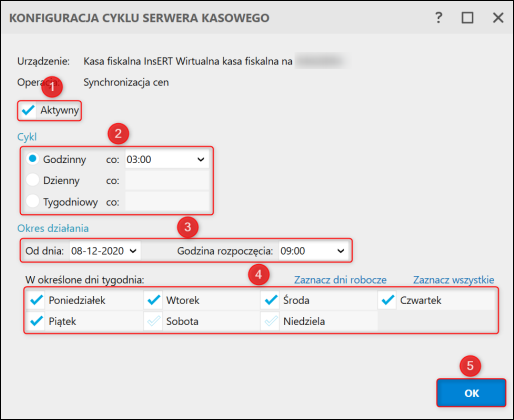Click the W określone dni tygodnia label
Screen dimensions: 514x420
point(85,280)
